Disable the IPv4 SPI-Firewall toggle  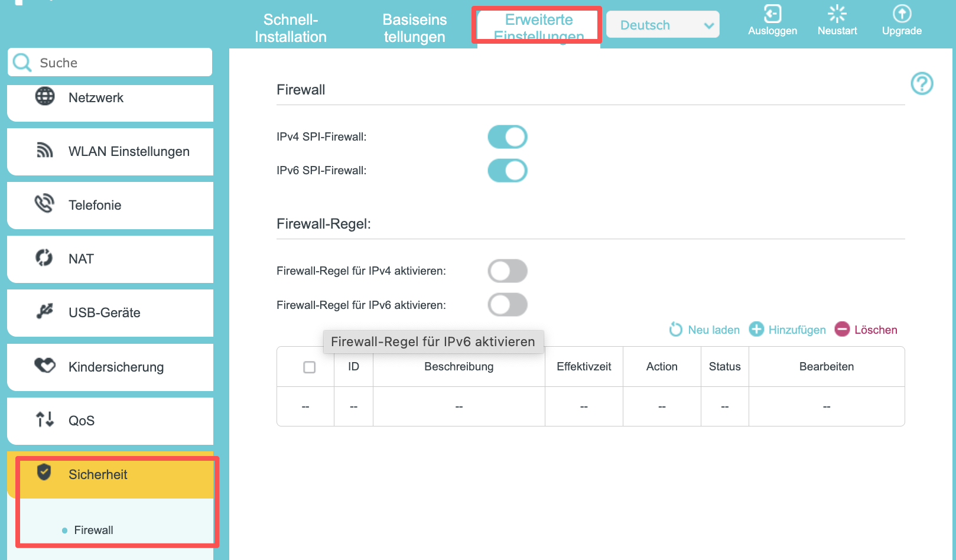(508, 137)
